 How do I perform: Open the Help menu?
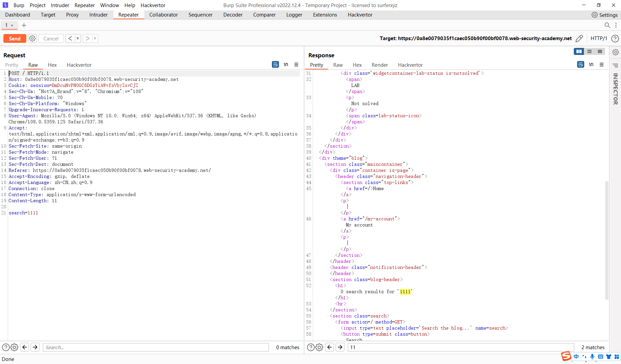tap(130, 5)
